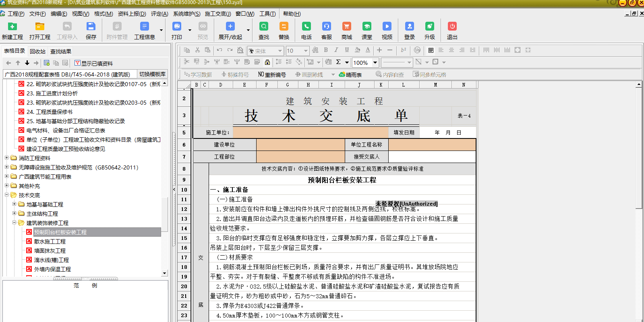The image size is (644, 322).
Task: Open the 资料上报(D) menu
Action: 132,14
